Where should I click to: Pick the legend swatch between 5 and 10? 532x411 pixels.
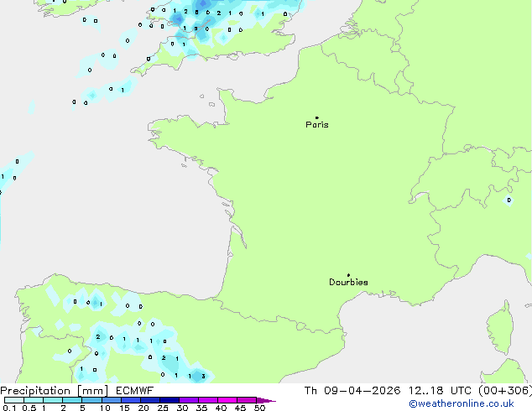pos(91,400)
